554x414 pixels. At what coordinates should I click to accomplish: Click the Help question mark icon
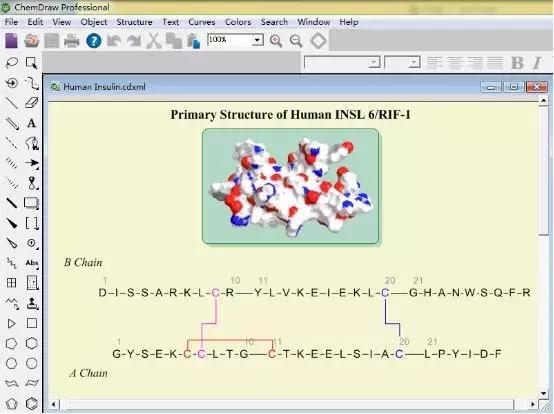click(x=94, y=41)
